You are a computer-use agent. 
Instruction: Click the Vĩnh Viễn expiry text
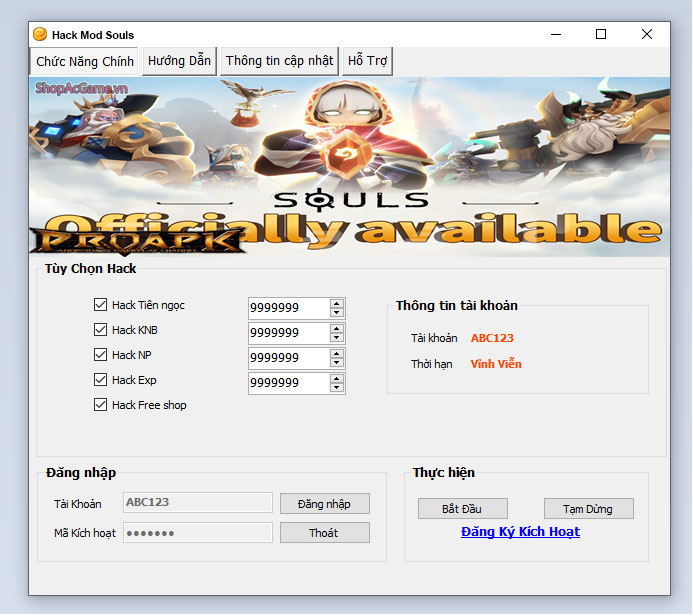(496, 364)
